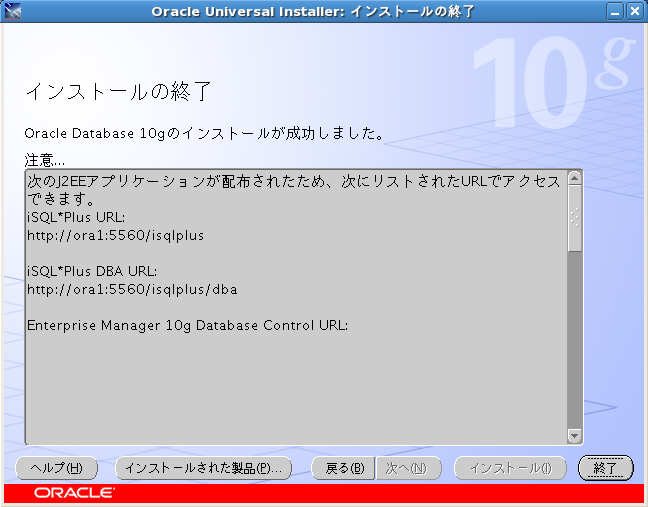Click the ヘルプ(H) help button

click(56, 468)
